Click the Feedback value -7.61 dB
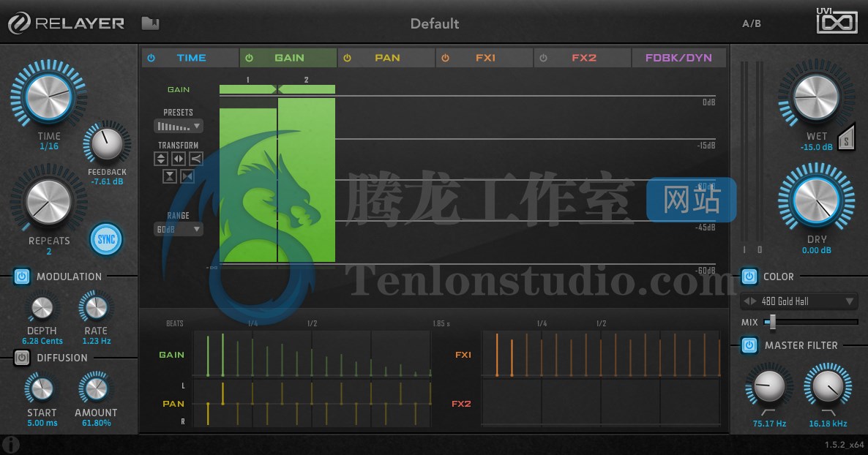This screenshot has width=868, height=455. (107, 181)
